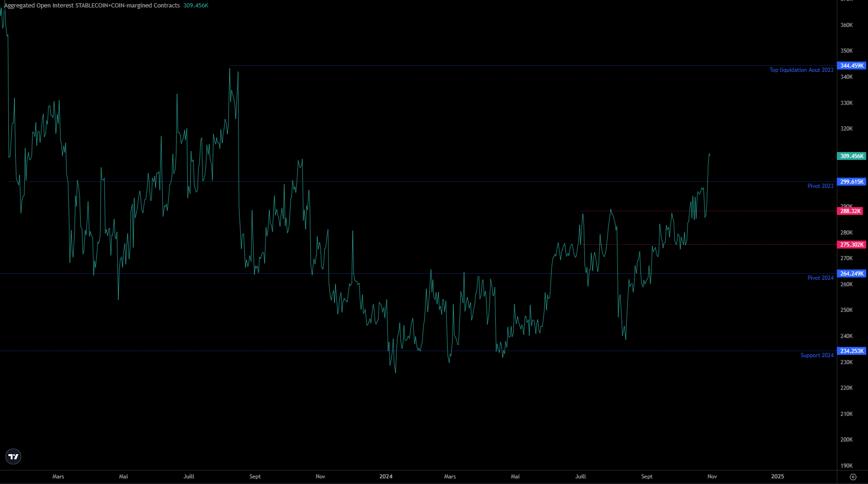The height and width of the screenshot is (484, 868).
Task: Click the Juill label on the time axis
Action: click(189, 477)
